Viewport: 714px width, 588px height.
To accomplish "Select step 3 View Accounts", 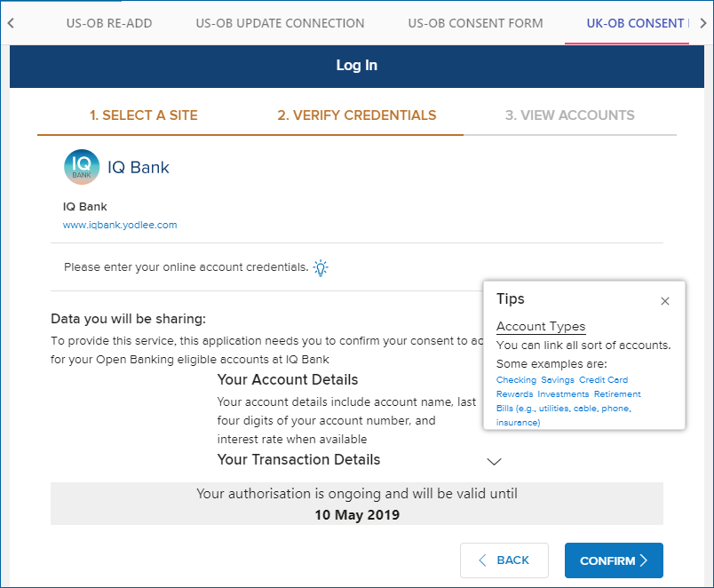I will [x=569, y=115].
